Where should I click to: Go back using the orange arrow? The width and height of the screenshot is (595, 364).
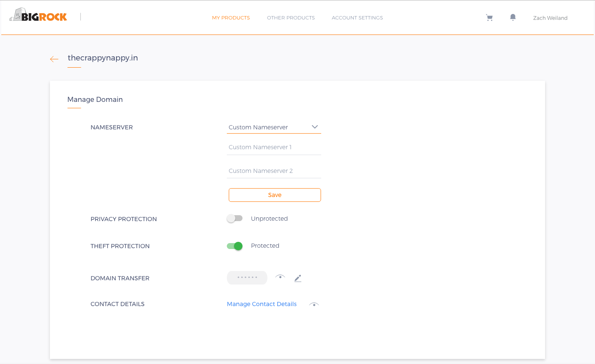point(54,59)
